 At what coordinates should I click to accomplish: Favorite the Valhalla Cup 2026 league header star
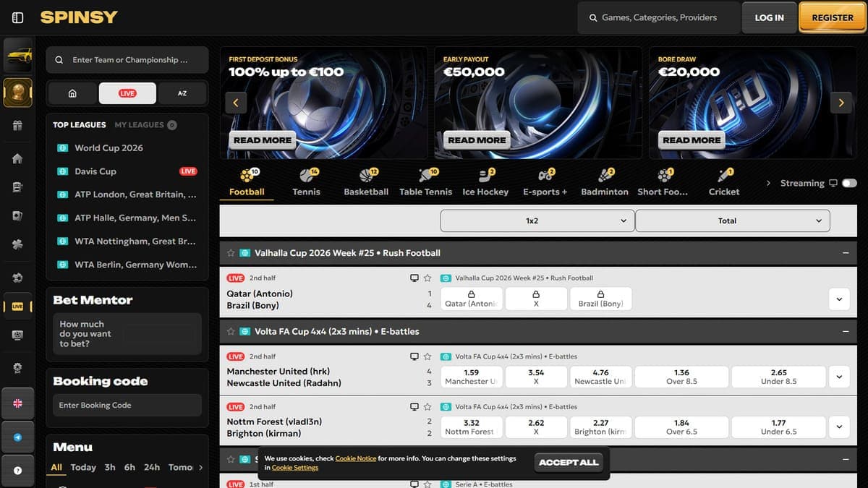pyautogui.click(x=231, y=253)
